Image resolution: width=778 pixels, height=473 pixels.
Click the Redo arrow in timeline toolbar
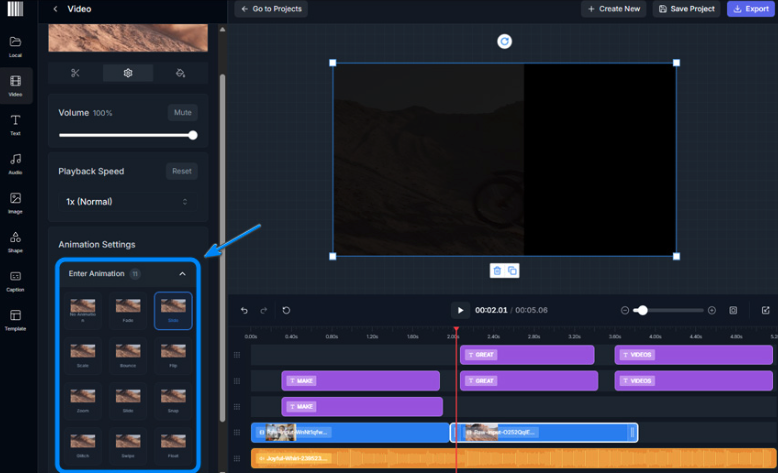264,310
